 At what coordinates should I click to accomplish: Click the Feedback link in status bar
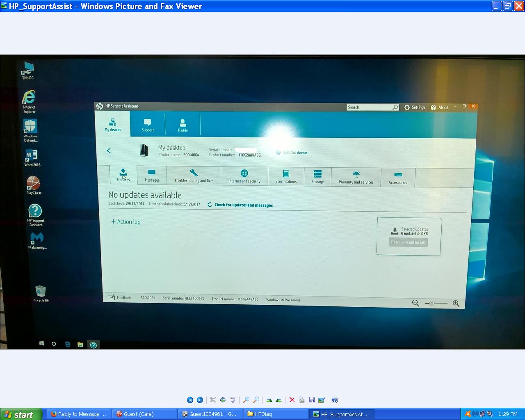(119, 297)
